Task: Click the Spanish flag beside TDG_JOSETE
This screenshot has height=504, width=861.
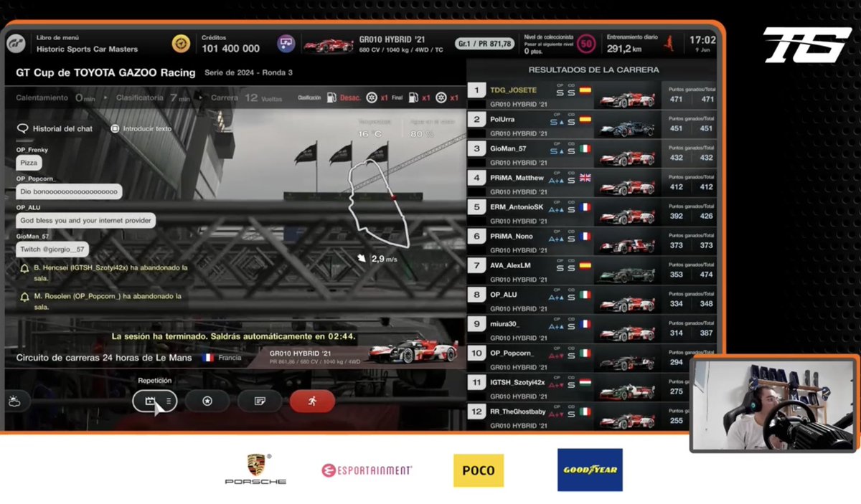Action: (x=585, y=91)
